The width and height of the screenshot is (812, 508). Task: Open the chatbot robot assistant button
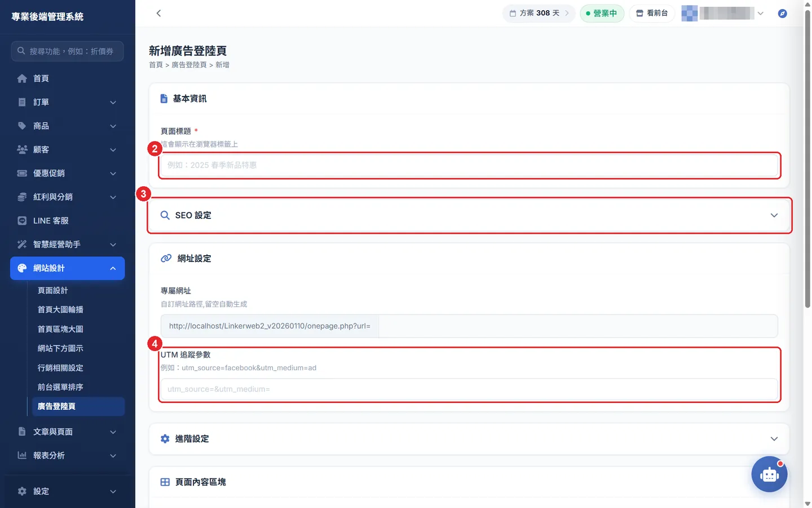(x=769, y=474)
